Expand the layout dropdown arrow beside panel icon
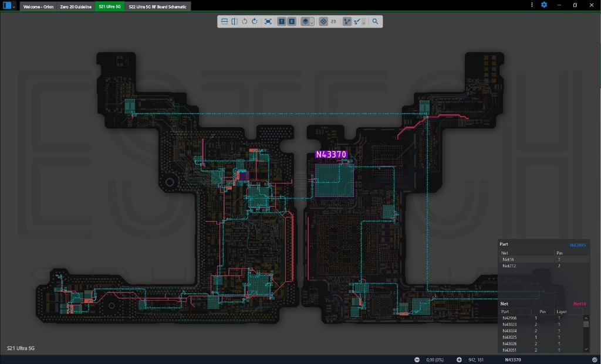 tap(14, 6)
